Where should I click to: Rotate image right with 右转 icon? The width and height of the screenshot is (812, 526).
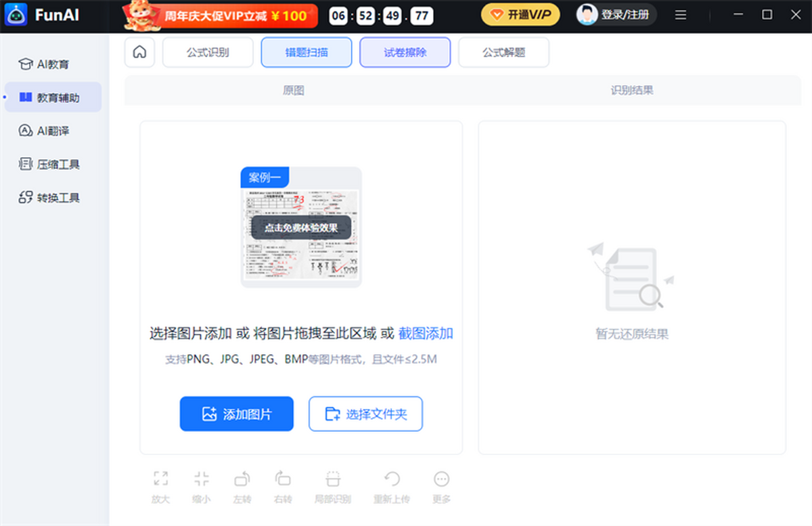[x=283, y=479]
